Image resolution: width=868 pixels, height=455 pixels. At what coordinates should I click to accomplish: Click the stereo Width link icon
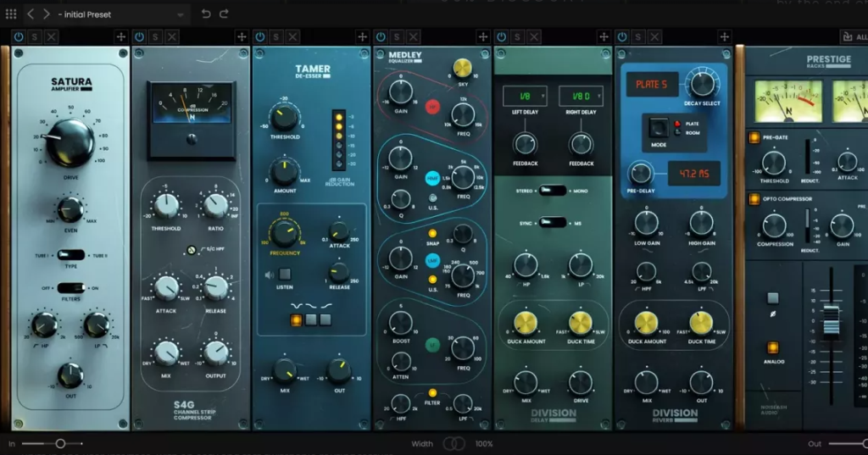[x=454, y=443]
